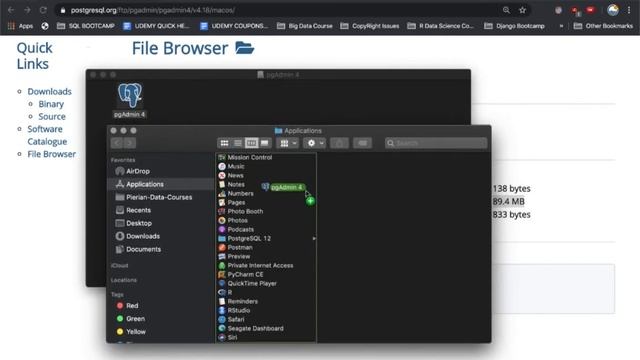Click the Finder edit tags toolbar button
The height and width of the screenshot is (360, 640).
click(x=362, y=143)
